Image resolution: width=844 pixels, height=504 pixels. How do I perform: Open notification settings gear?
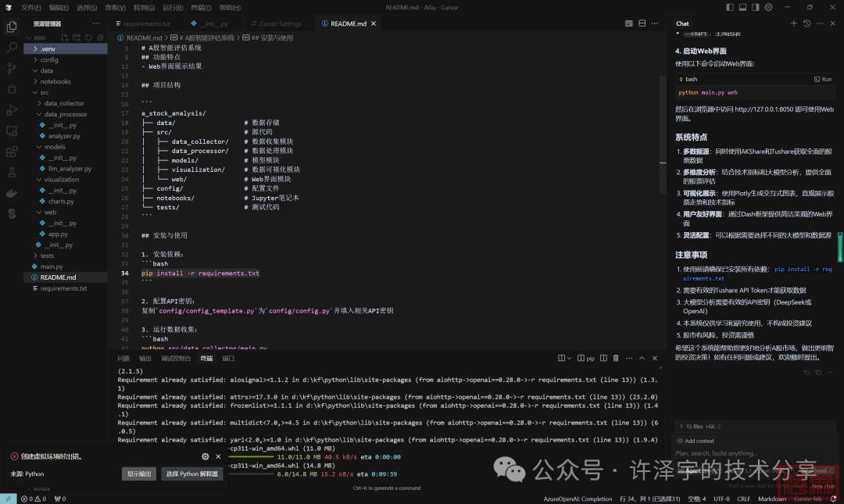point(205,456)
